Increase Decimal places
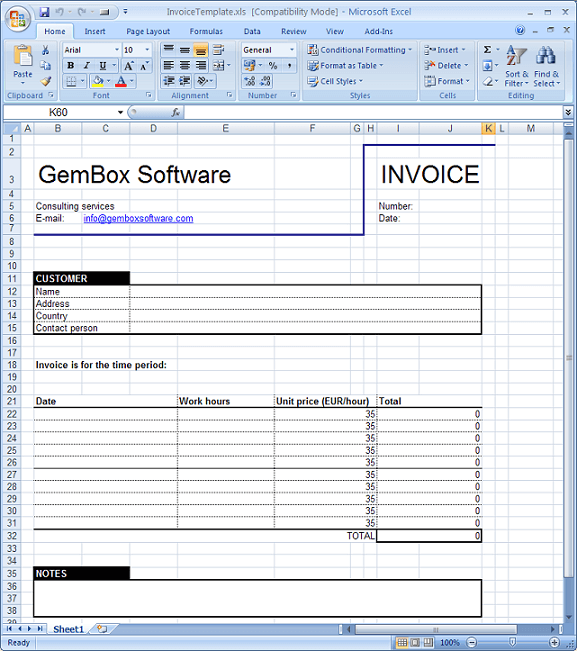The width and height of the screenshot is (577, 651). 249,81
